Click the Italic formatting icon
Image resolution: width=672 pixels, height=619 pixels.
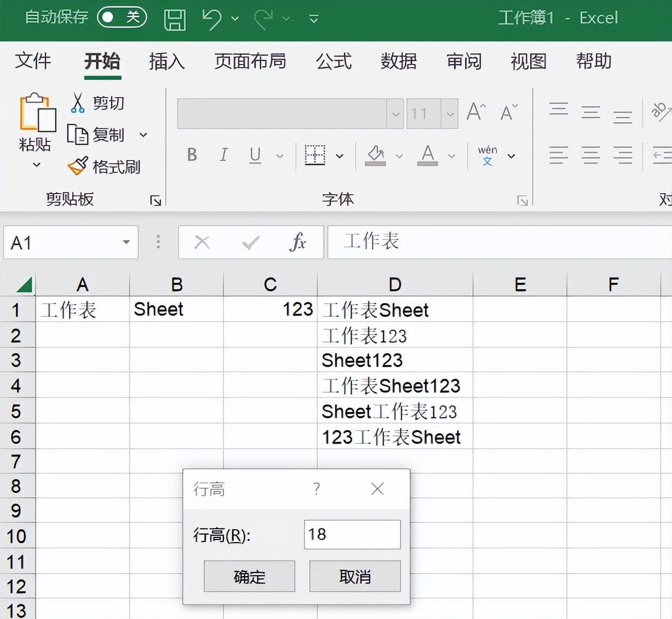(x=223, y=155)
